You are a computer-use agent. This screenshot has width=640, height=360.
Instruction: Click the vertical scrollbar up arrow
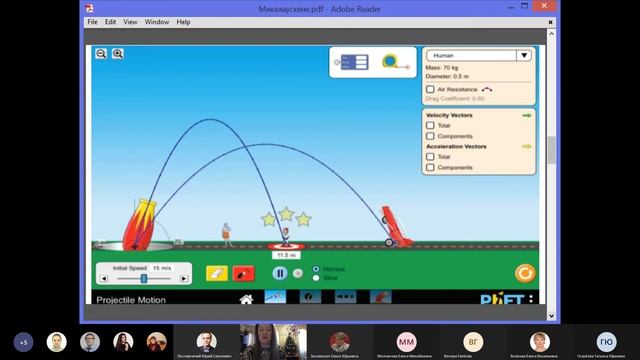point(551,33)
